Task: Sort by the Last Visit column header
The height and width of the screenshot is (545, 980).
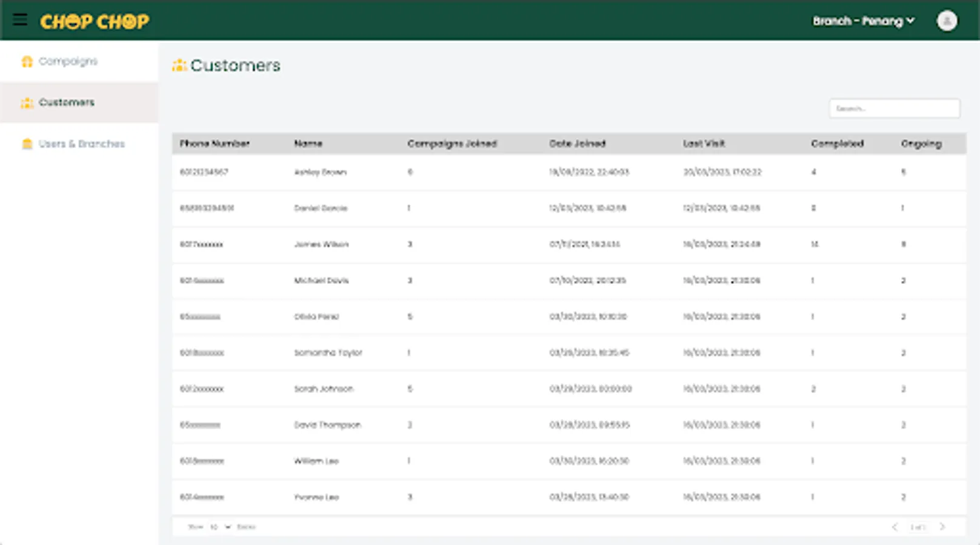Action: [x=704, y=144]
